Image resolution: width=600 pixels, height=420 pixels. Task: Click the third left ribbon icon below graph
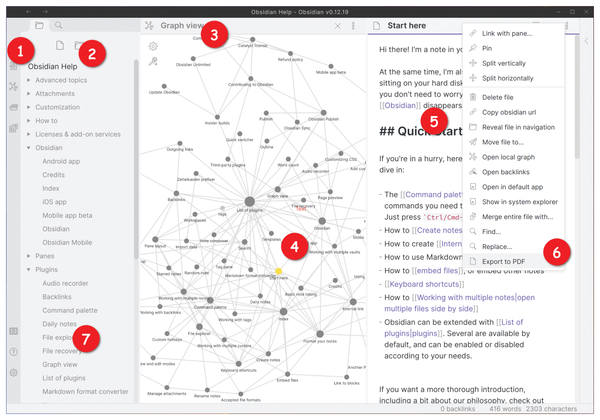pyautogui.click(x=13, y=107)
